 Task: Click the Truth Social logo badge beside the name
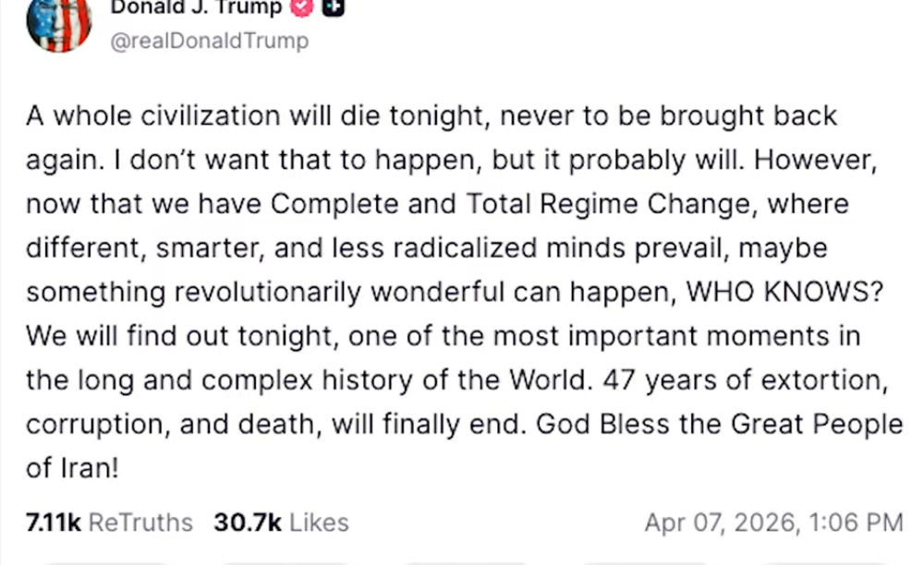[x=333, y=7]
